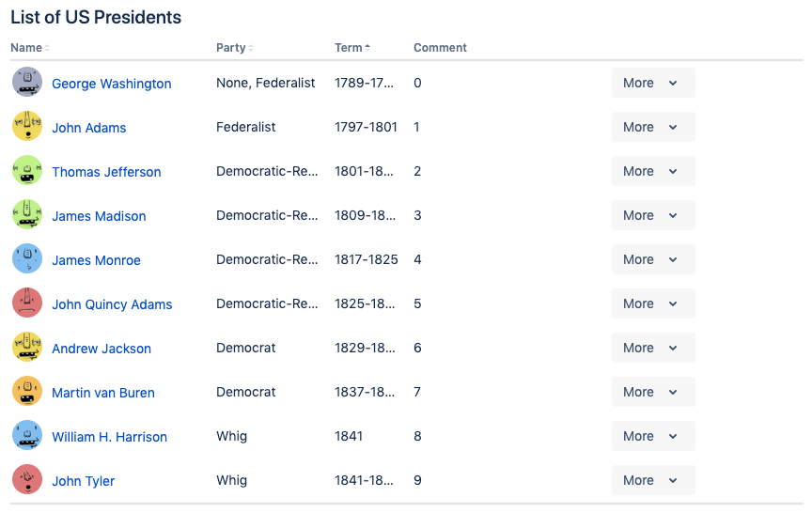
Task: Click the Comment column header
Action: [440, 48]
